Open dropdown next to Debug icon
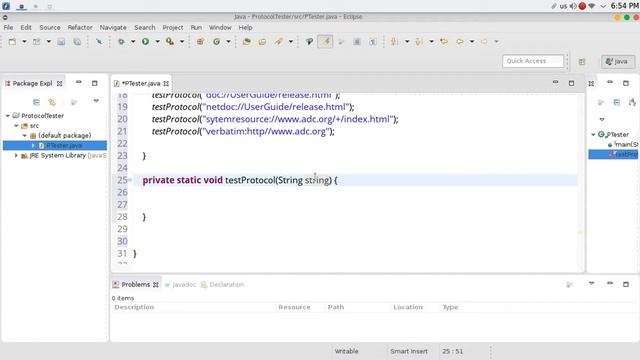Screen dimensions: 640x360 coord(133,42)
